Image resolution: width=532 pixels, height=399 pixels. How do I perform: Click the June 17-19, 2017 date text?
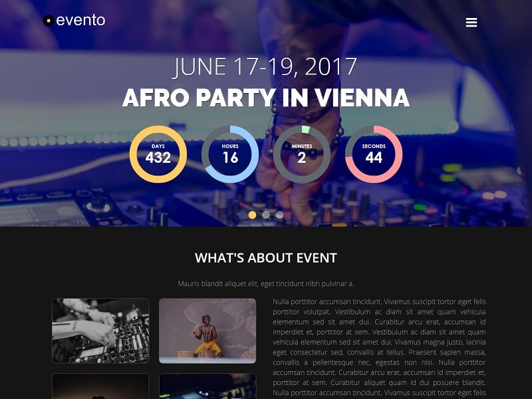coord(265,66)
